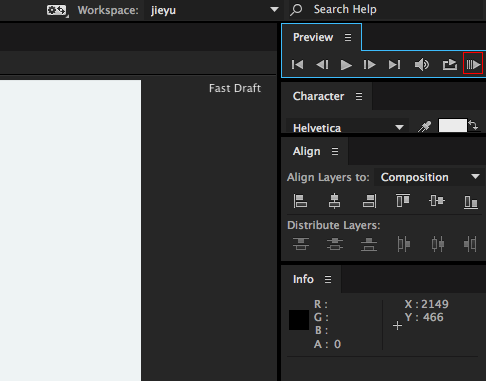The height and width of the screenshot is (381, 486).
Task: Click the Fast Draft label
Action: click(235, 88)
